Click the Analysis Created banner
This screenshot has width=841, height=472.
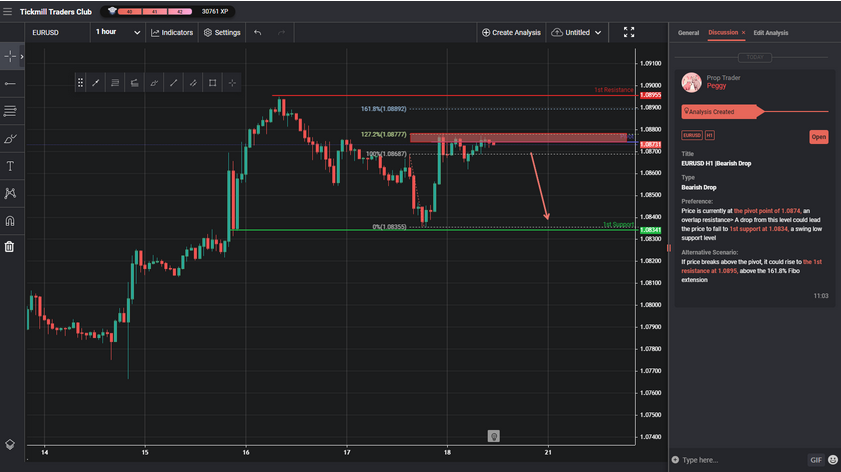tap(722, 112)
